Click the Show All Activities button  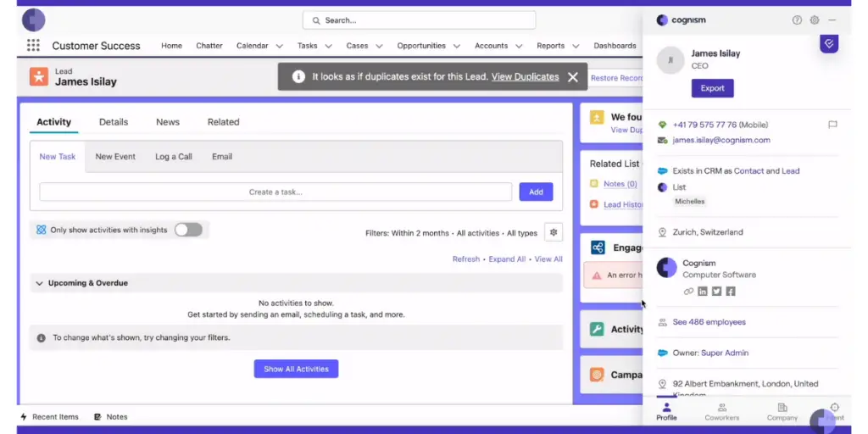pos(296,369)
